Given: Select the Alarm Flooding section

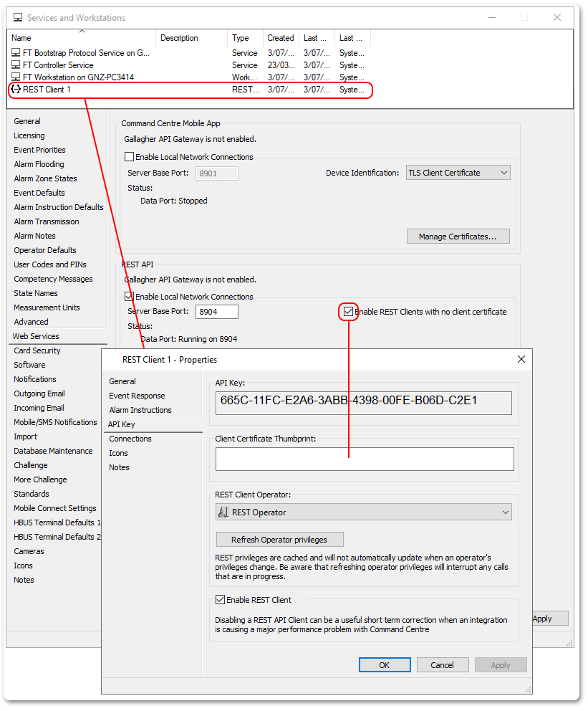Looking at the screenshot, I should point(39,164).
